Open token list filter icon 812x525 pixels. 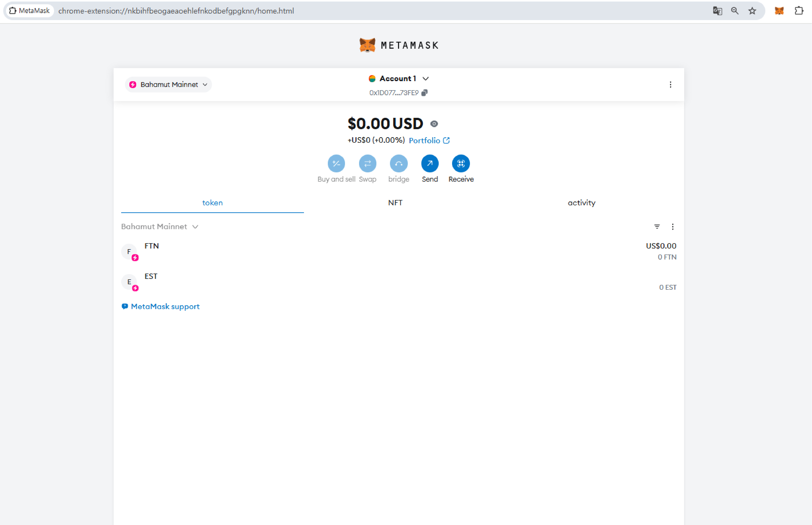coord(657,227)
